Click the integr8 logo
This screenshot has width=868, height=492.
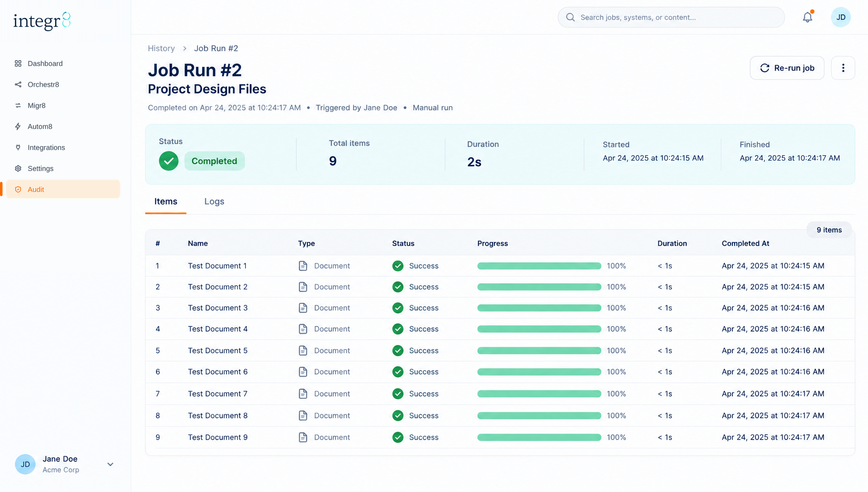click(x=42, y=21)
